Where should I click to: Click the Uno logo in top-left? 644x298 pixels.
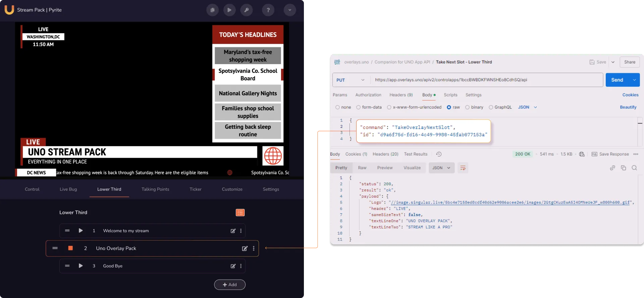point(9,10)
